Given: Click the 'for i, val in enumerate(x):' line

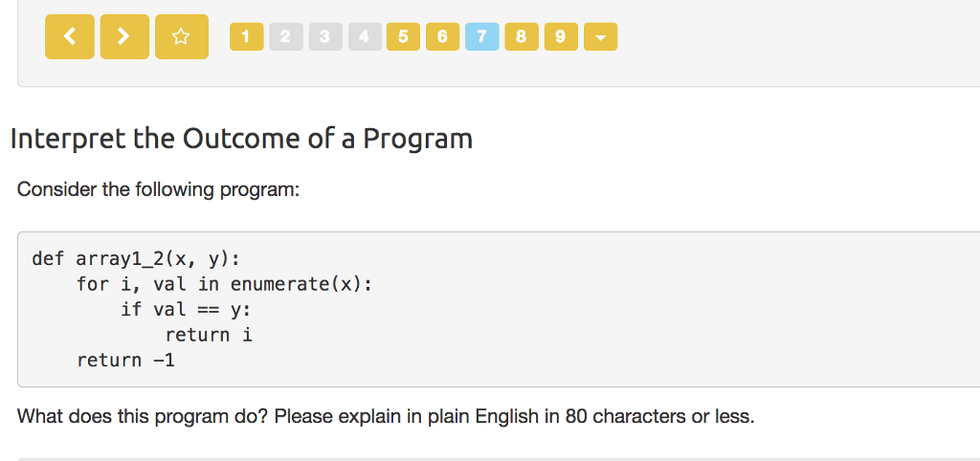Looking at the screenshot, I should (224, 284).
